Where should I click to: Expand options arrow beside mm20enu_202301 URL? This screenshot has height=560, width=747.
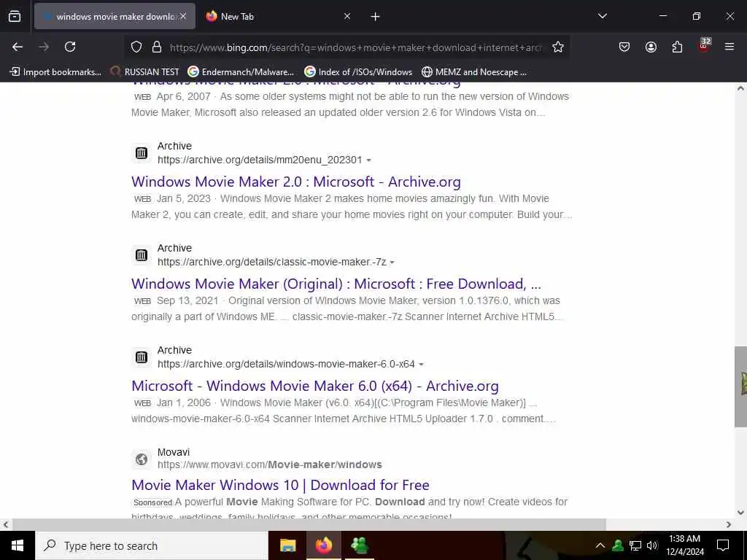368,160
